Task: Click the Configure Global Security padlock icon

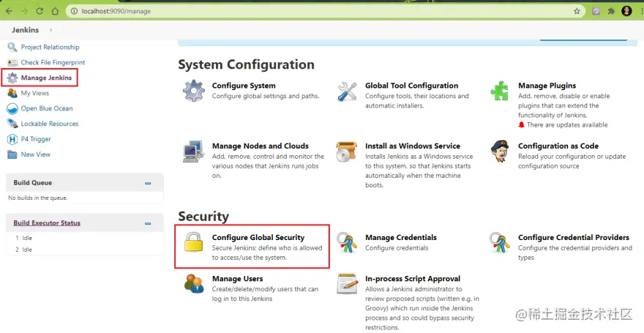Action: 193,242
